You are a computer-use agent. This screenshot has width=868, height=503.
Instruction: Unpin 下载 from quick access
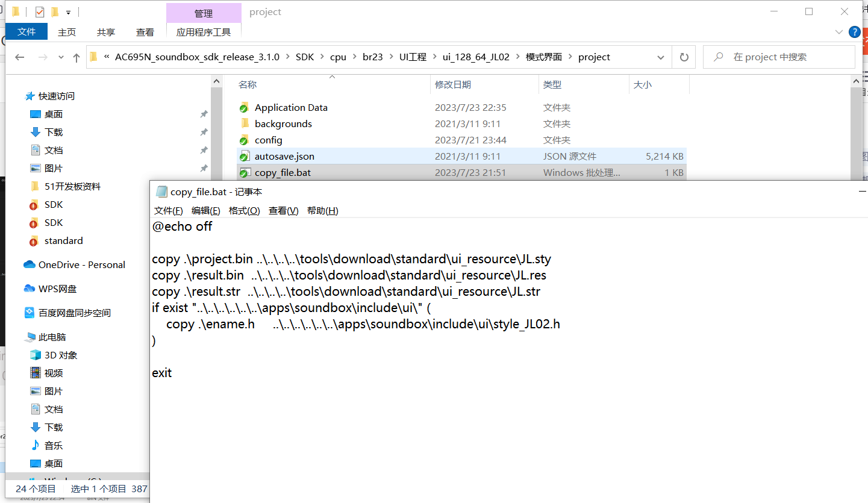[x=204, y=132]
